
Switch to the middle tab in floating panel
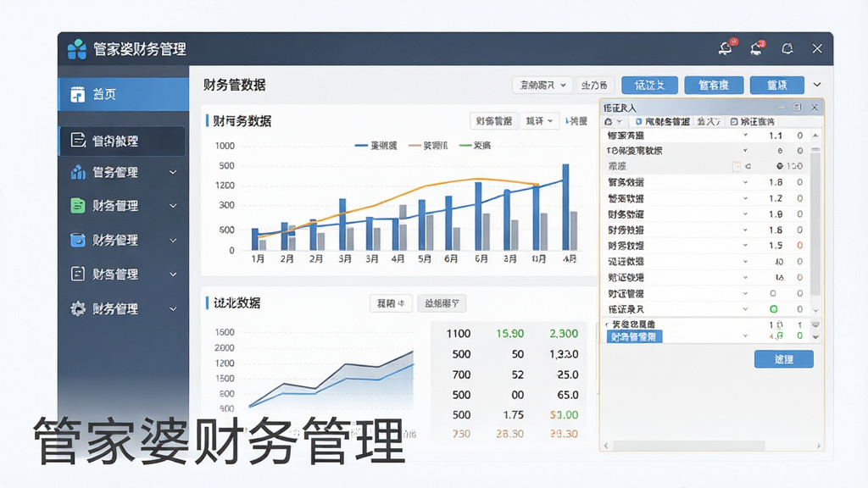pos(709,122)
